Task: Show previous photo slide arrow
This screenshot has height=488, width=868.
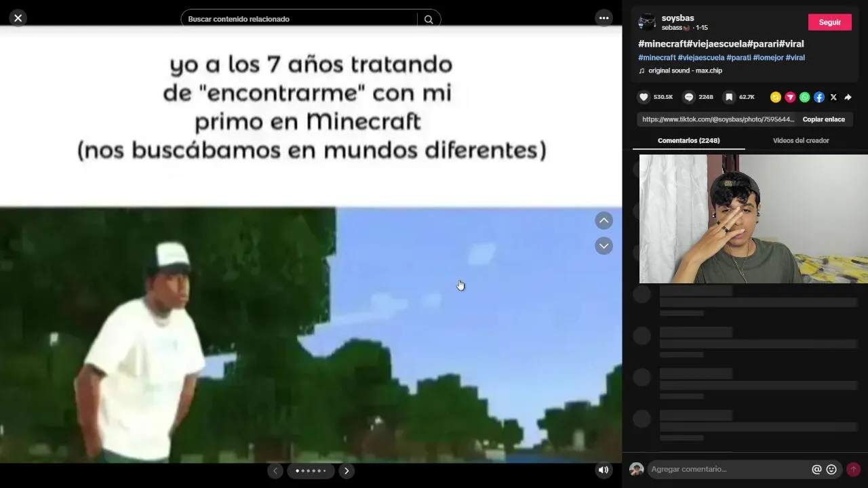Action: click(x=275, y=470)
